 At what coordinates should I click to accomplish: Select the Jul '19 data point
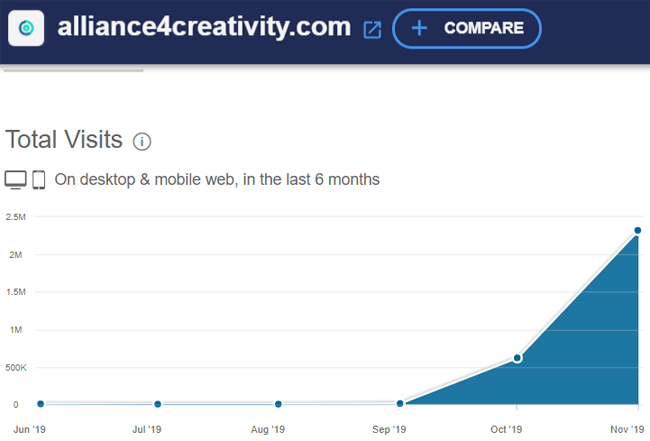pyautogui.click(x=158, y=404)
